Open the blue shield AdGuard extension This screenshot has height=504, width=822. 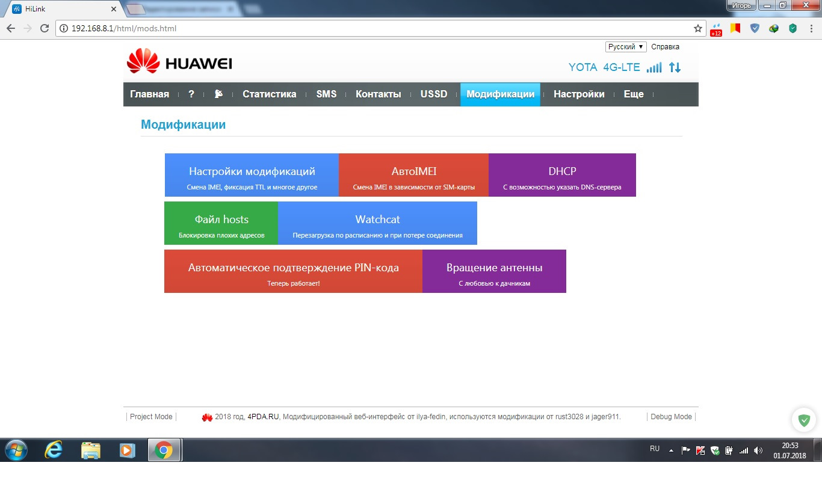click(x=755, y=28)
